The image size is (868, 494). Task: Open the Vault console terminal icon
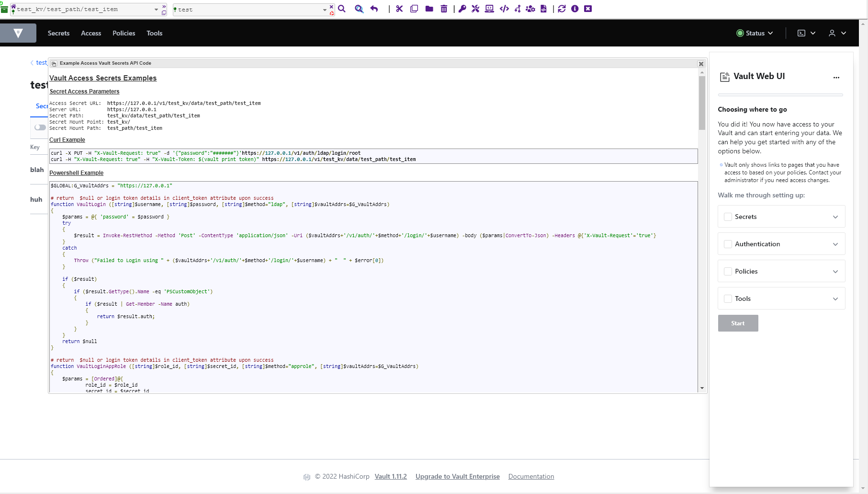(801, 33)
